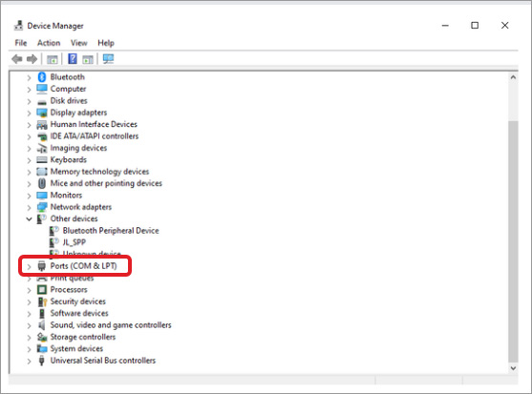
Task: Select Bluetooth Peripheral Device entry
Action: tap(111, 231)
